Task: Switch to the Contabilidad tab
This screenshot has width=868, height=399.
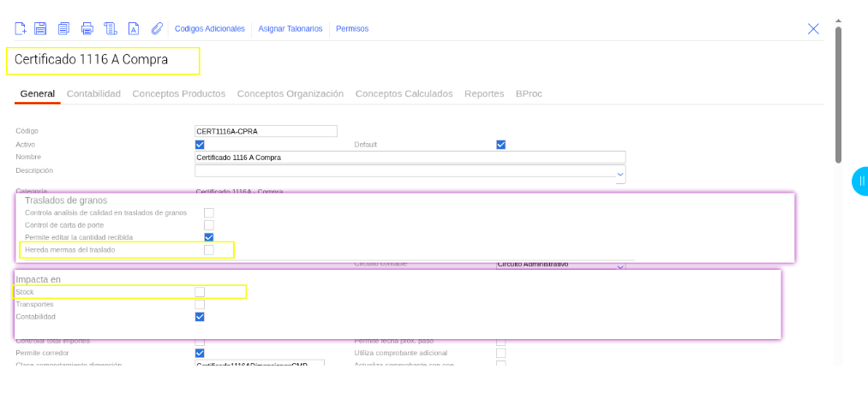Action: 93,93
